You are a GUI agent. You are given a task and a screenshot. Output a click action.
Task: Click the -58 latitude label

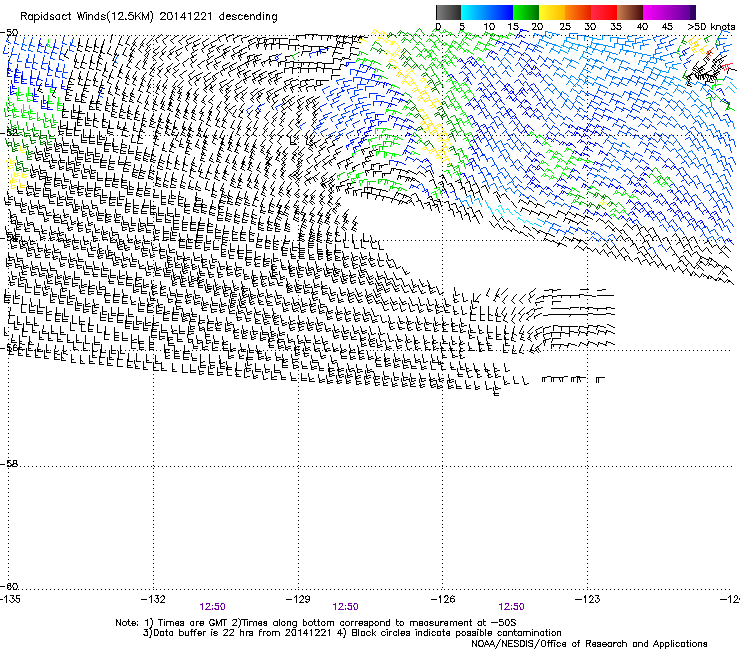(x=9, y=464)
